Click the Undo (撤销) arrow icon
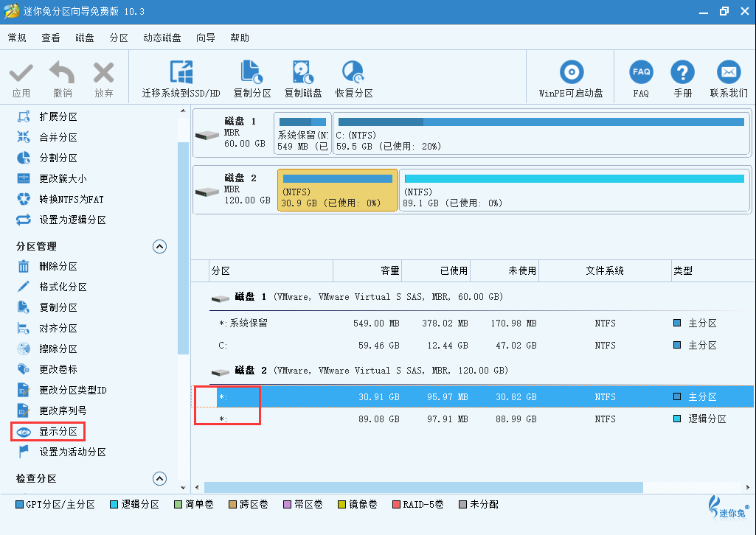 pos(62,72)
